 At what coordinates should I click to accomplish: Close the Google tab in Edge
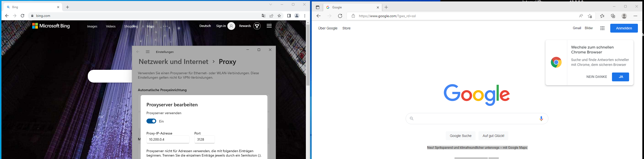pos(378,8)
